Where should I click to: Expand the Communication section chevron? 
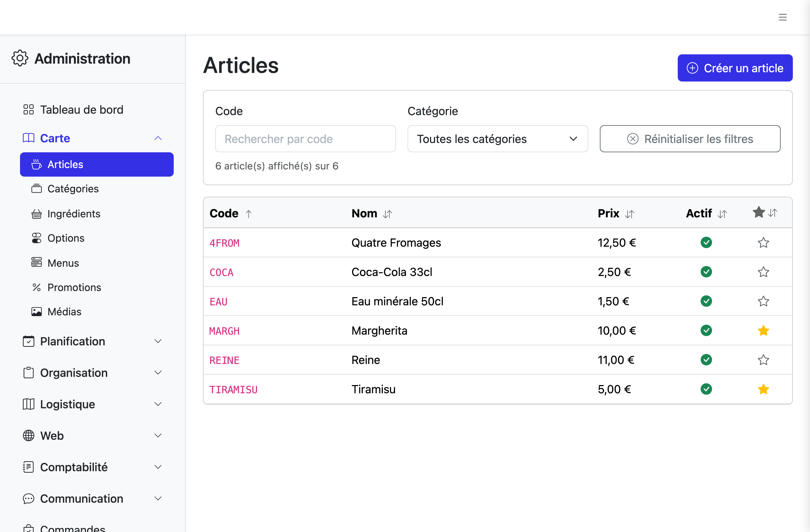pyautogui.click(x=158, y=498)
